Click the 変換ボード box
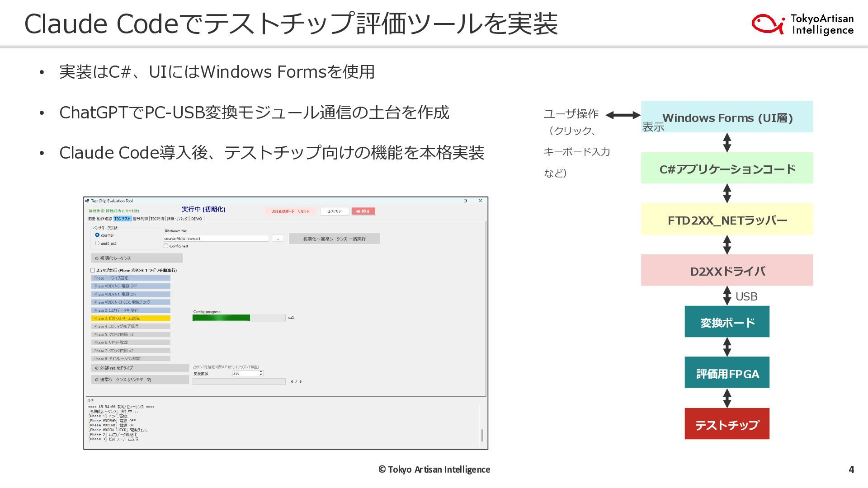 click(x=727, y=322)
